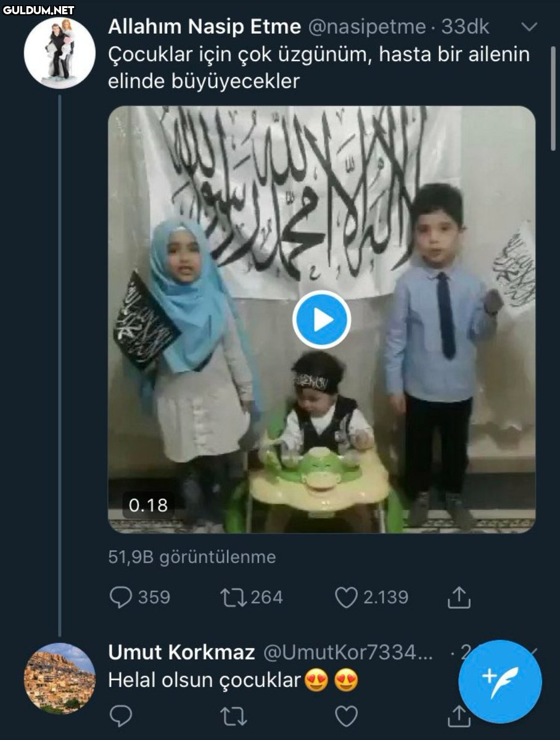Like the tweet with 2.139 likes
Viewport: 560px width, 740px height.
347,597
